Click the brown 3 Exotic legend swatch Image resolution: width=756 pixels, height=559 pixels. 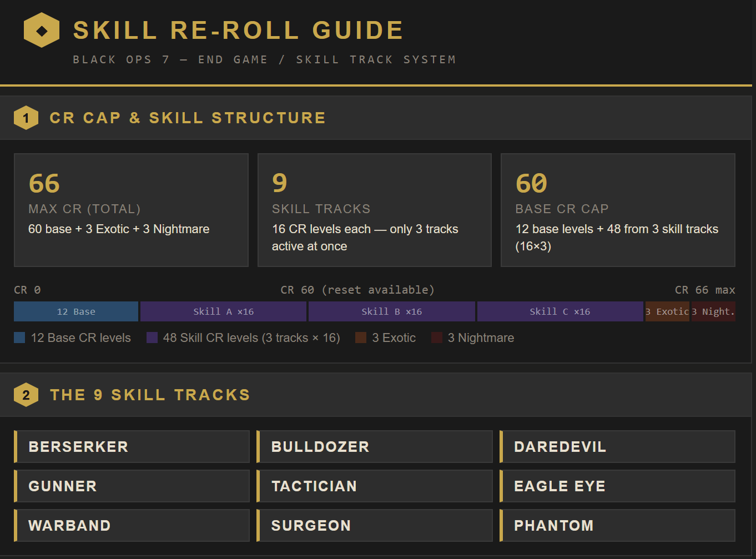(361, 338)
